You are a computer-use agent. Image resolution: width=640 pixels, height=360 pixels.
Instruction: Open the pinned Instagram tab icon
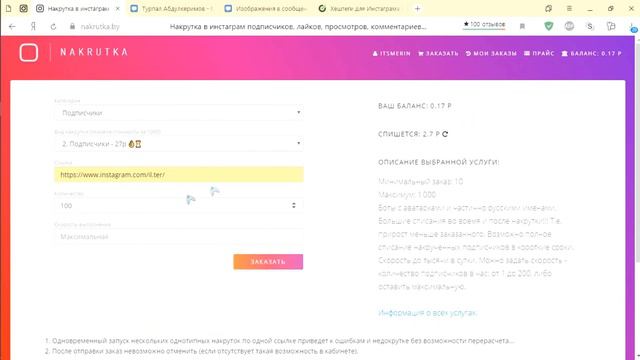pos(24,9)
